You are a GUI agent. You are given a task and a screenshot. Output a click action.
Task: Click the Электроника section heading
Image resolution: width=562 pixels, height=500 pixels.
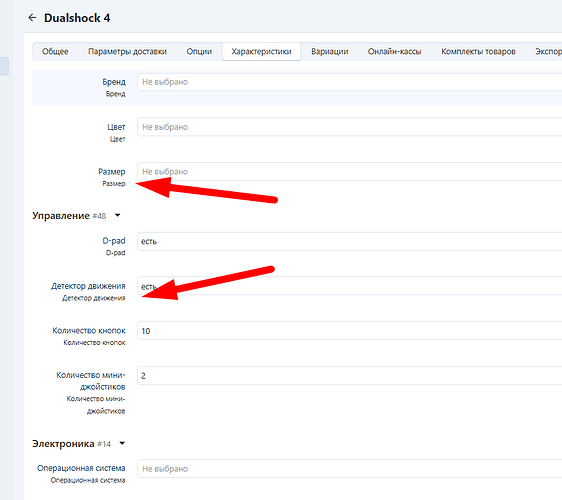pyautogui.click(x=63, y=444)
